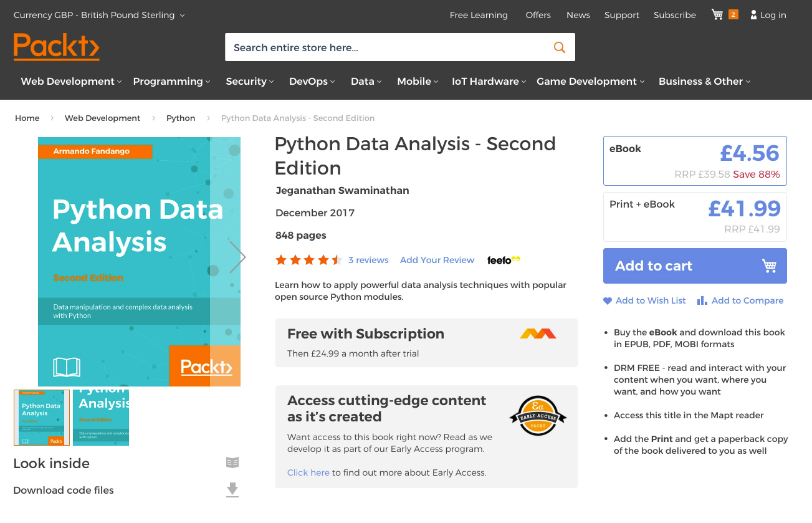Click the Log in link
This screenshot has width=812, height=523.
[x=773, y=15]
